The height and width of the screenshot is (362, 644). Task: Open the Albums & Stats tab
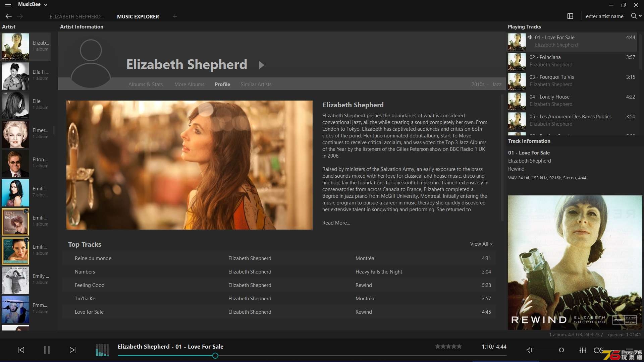click(x=146, y=84)
